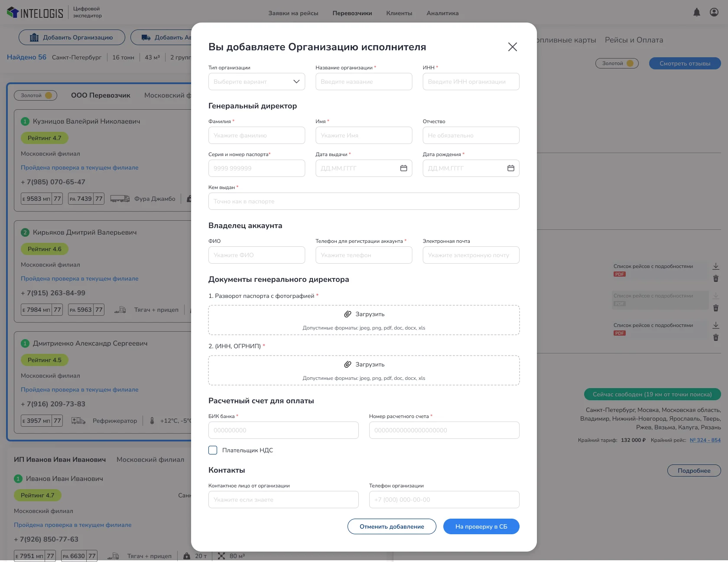728x562 pixels.
Task: Click the organization phone field
Action: pyautogui.click(x=444, y=500)
